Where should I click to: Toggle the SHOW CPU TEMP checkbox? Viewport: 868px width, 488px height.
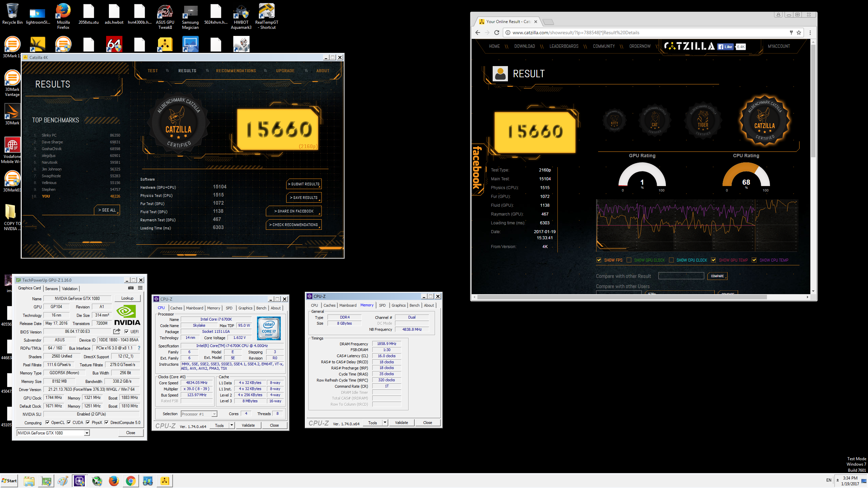754,260
